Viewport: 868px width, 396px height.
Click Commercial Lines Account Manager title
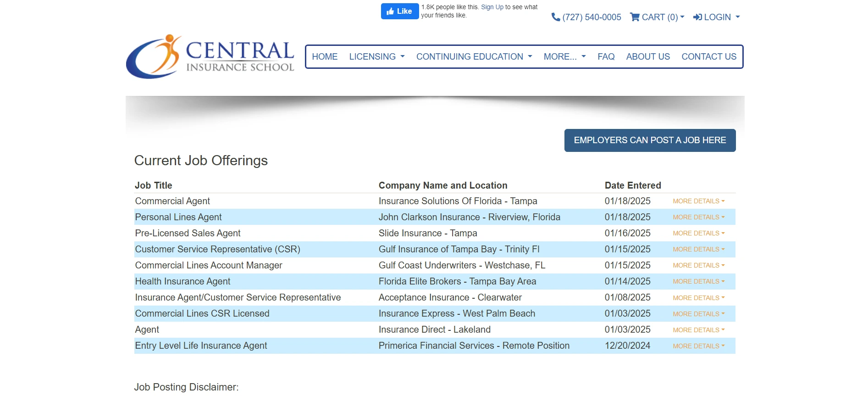tap(209, 265)
